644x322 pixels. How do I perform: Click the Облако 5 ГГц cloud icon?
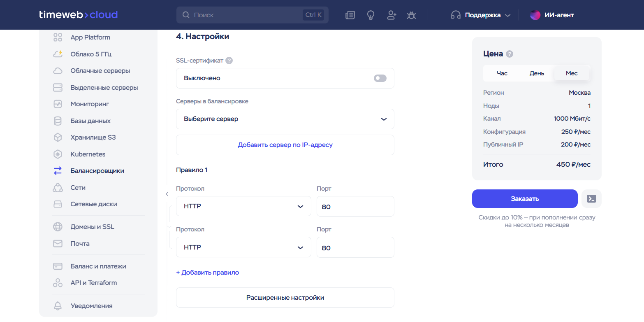(x=58, y=54)
